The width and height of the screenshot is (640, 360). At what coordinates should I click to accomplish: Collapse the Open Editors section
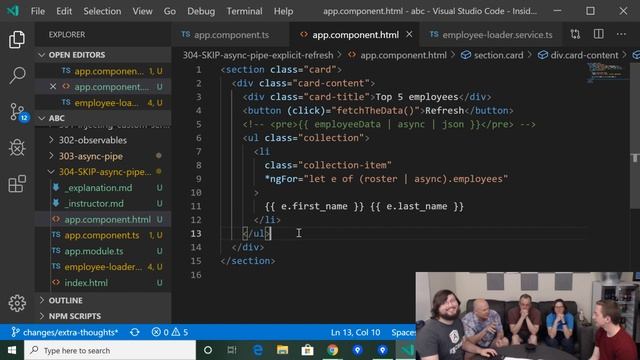tap(103, 55)
